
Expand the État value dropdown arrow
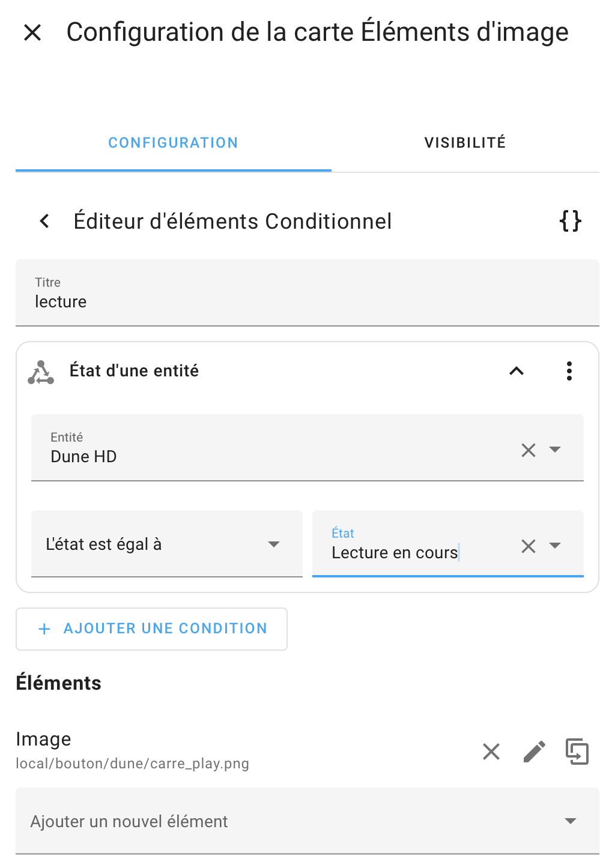(556, 546)
